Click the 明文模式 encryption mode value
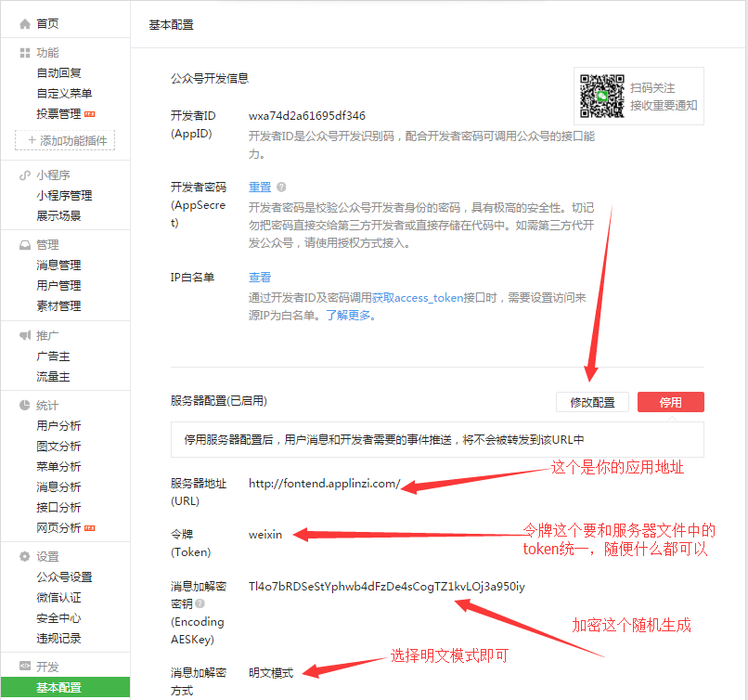 [271, 673]
